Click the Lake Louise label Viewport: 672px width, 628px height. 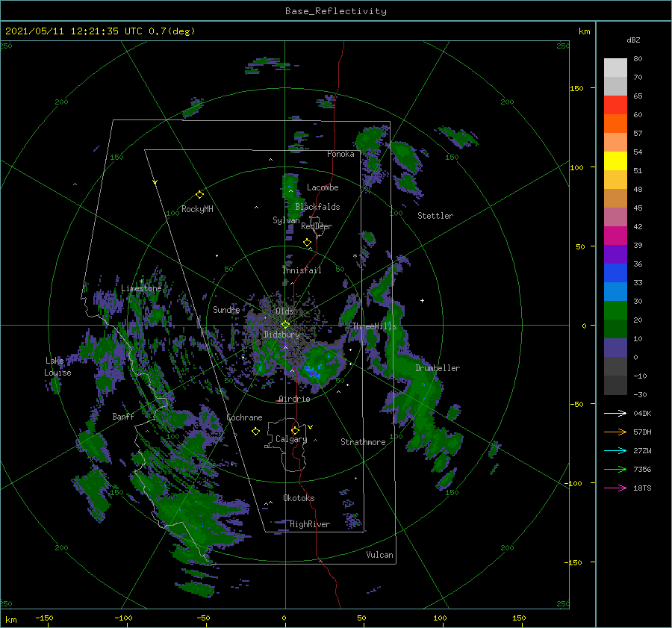[57, 367]
